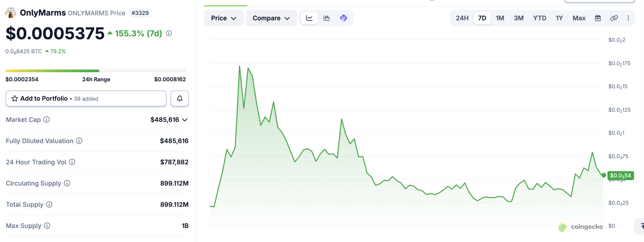644x242 pixels.
Task: Click the $0.0₃25 axis label
Action: 618,203
